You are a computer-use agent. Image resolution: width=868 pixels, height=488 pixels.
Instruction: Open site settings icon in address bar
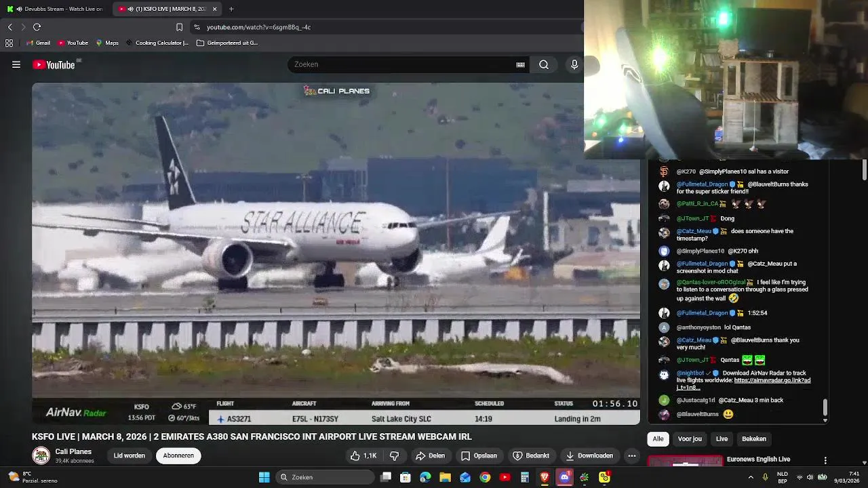click(197, 27)
